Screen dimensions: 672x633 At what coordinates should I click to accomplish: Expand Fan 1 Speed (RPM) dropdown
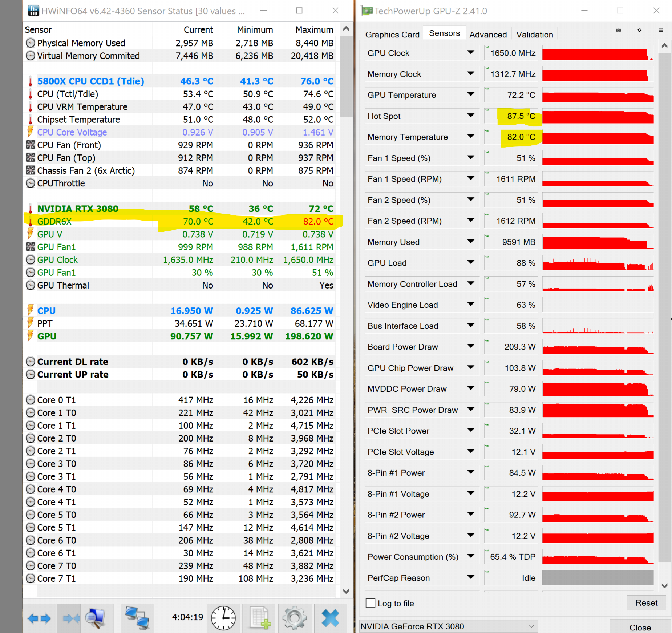click(471, 178)
